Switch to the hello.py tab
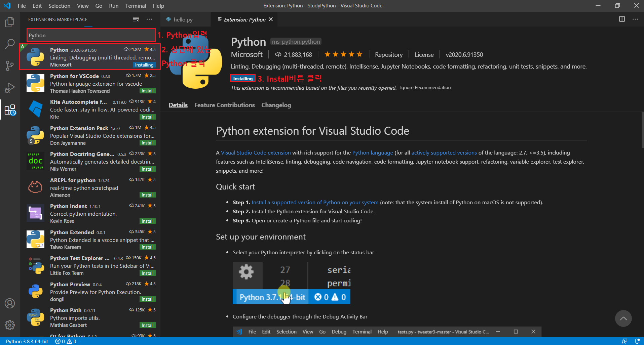 click(183, 19)
